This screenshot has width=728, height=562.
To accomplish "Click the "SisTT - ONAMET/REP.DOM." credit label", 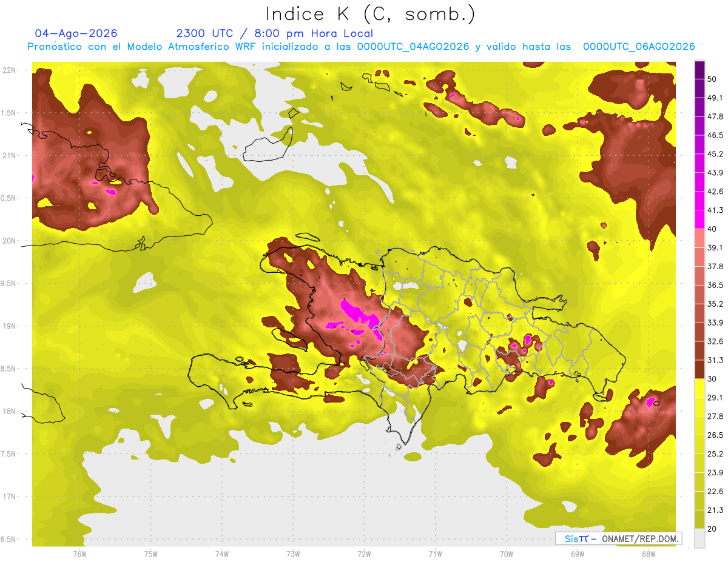I will pos(618,538).
